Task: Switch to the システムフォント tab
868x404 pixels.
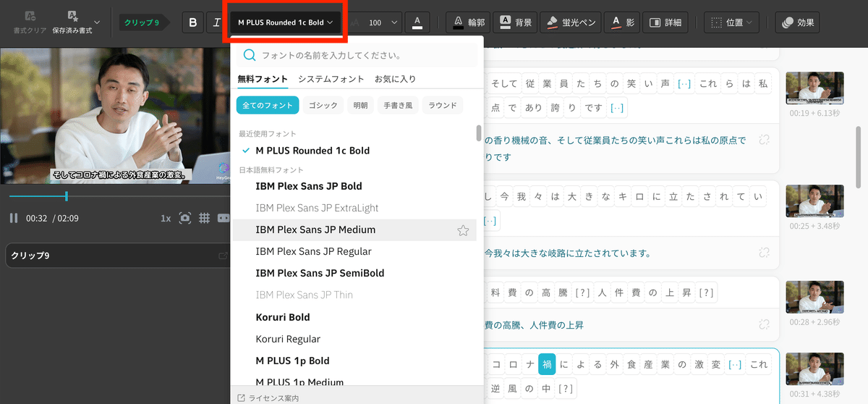Action: tap(331, 79)
